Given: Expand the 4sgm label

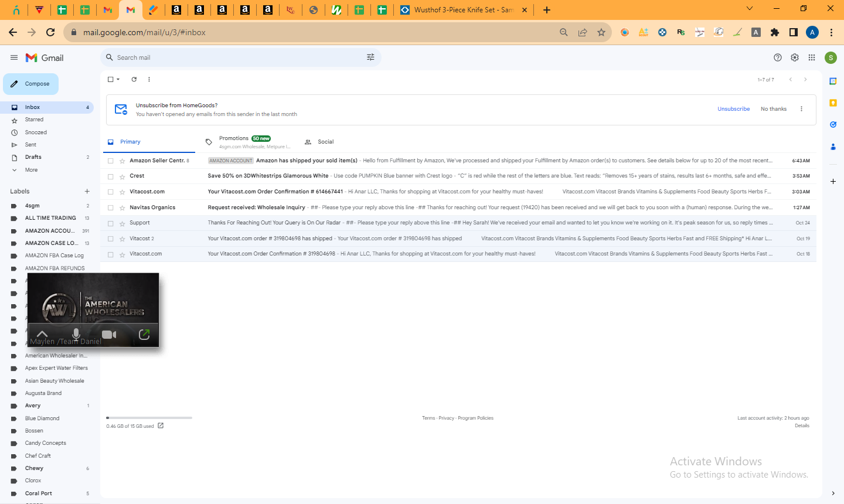Looking at the screenshot, I should tap(14, 206).
